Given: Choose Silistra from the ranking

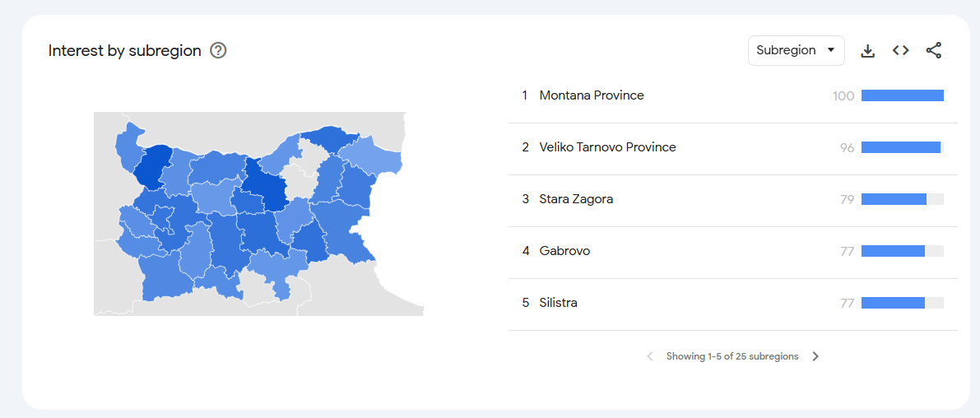Looking at the screenshot, I should [558, 303].
